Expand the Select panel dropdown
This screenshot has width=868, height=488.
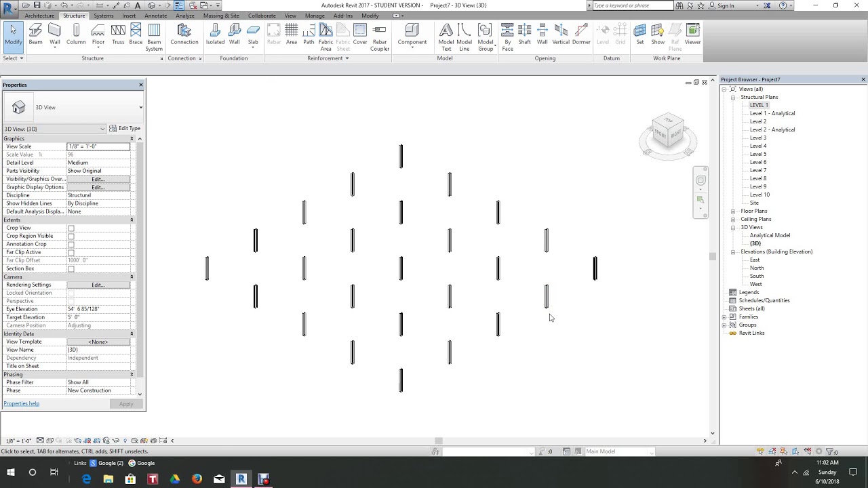click(x=13, y=58)
